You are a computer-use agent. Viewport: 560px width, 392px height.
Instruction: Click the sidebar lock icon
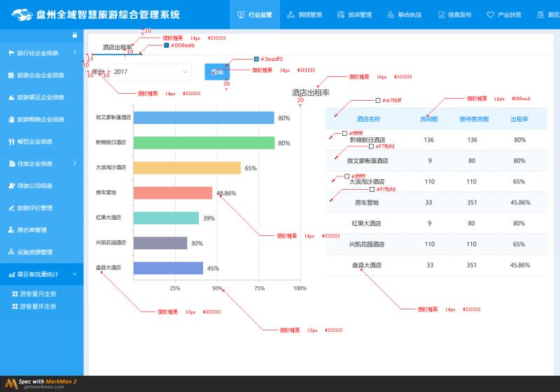click(x=75, y=35)
